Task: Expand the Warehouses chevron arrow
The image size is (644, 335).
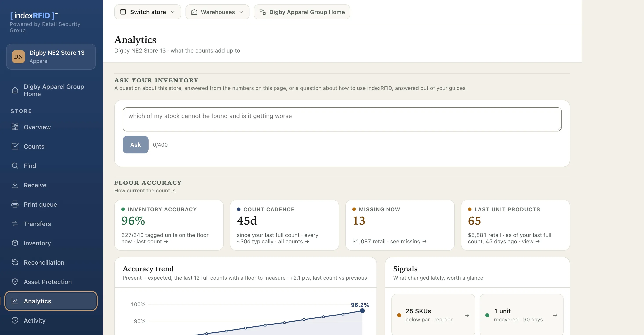Action: coord(241,12)
